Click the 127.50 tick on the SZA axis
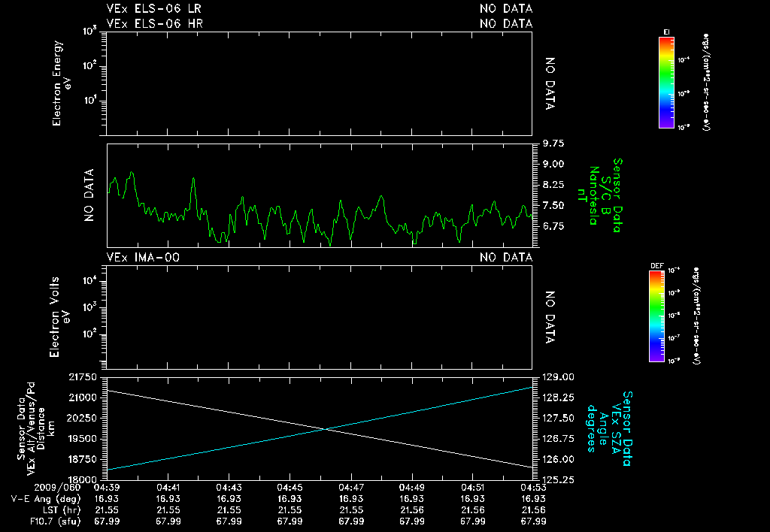The height and width of the screenshot is (532, 770). click(558, 418)
